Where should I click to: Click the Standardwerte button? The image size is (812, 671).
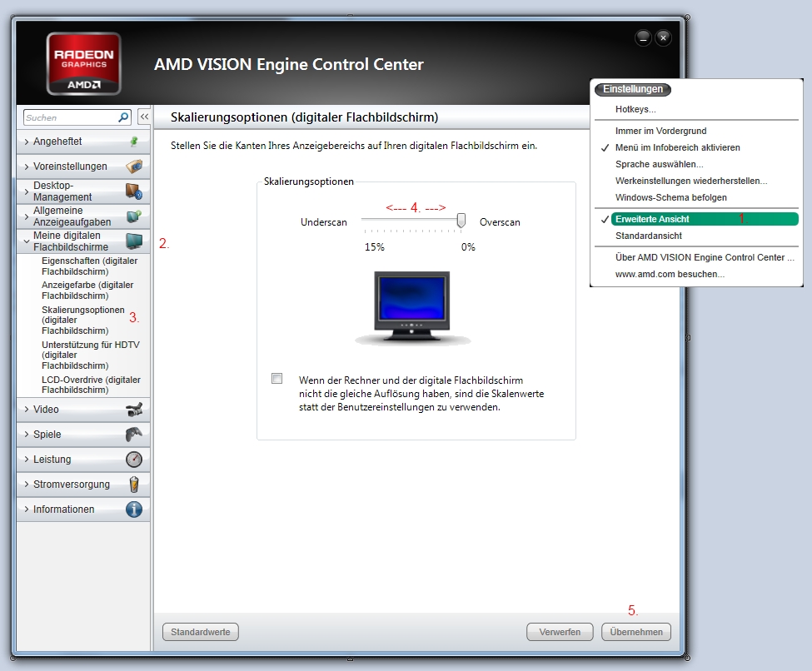[201, 632]
